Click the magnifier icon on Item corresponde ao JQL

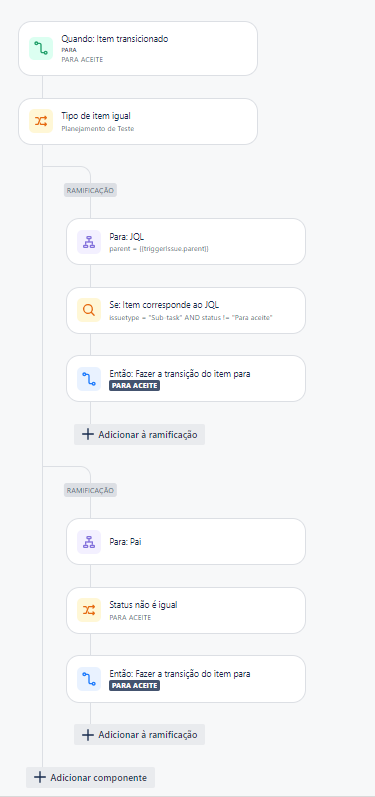(89, 310)
